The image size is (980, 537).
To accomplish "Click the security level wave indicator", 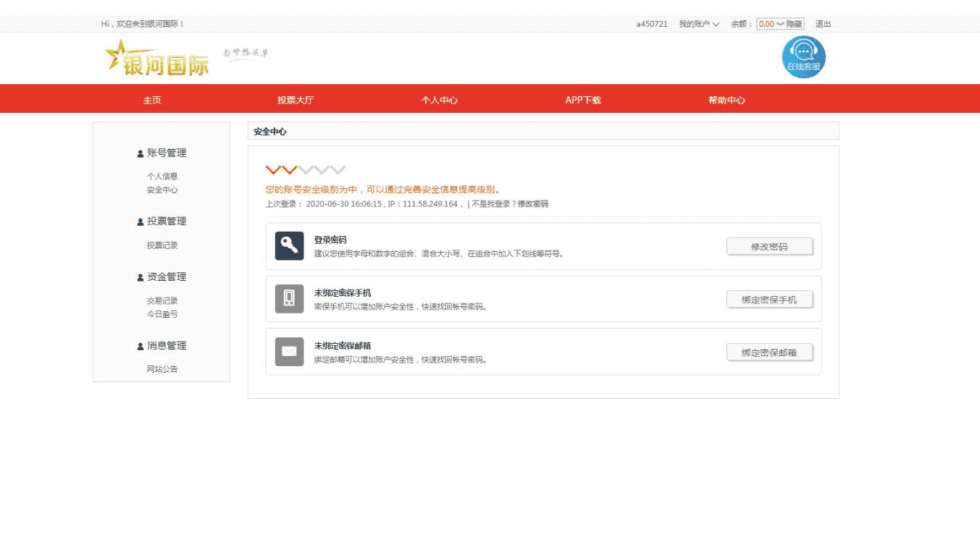I will tap(306, 170).
